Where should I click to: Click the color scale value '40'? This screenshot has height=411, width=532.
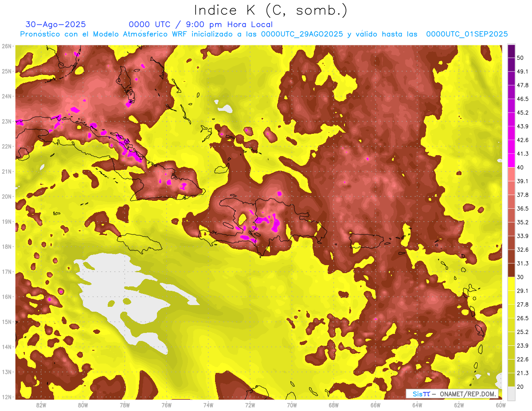click(x=520, y=167)
